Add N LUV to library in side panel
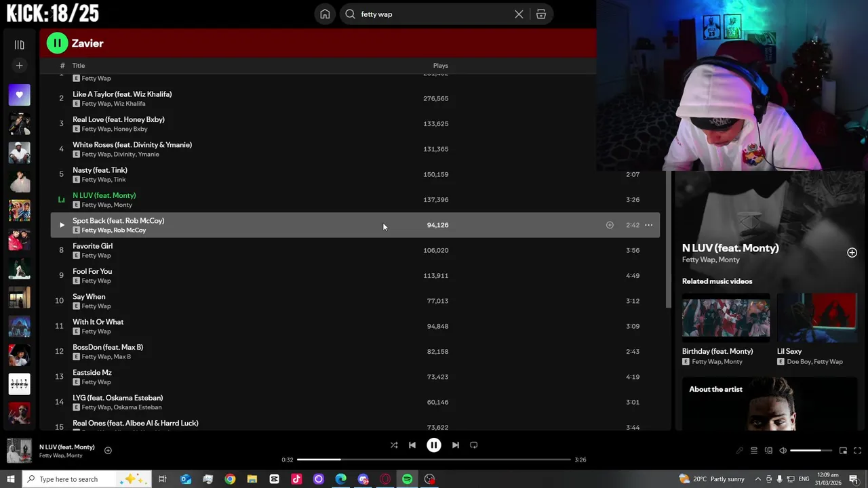Viewport: 868px width, 488px height. click(x=852, y=253)
